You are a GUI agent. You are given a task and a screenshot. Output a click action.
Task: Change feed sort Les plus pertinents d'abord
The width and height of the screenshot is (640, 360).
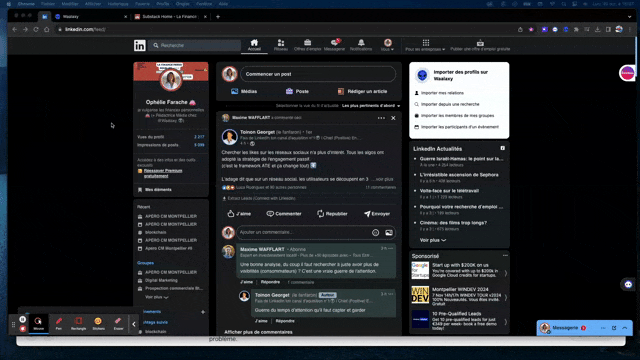(x=371, y=106)
